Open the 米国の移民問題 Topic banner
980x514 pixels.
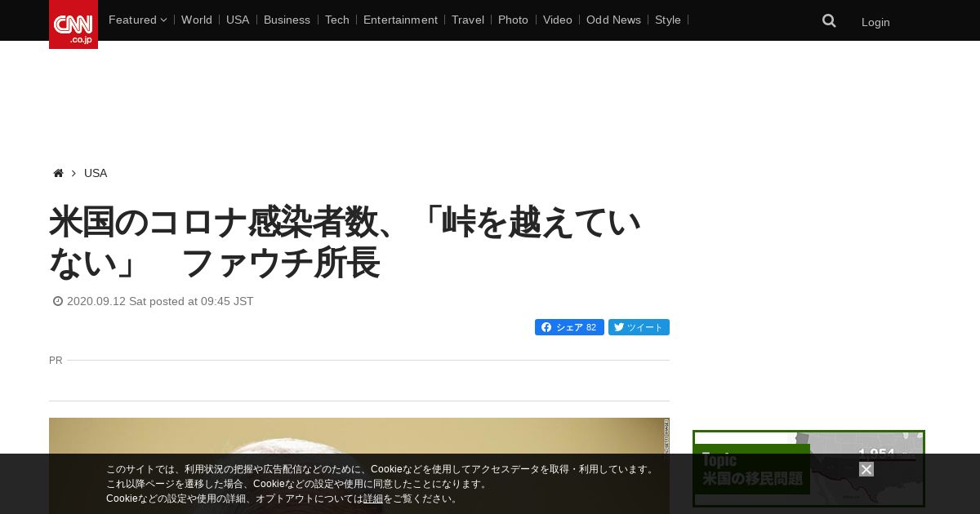808,469
